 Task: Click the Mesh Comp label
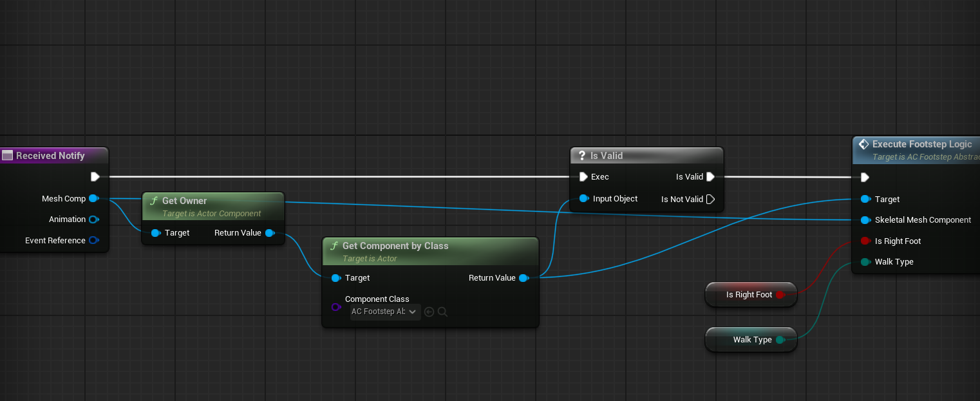point(64,198)
